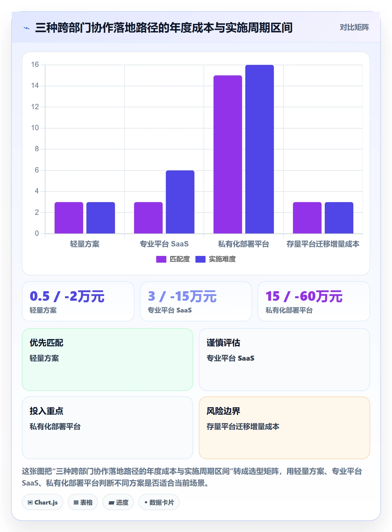
Task: Click the lightning icon beside the title
Action: [x=27, y=28]
